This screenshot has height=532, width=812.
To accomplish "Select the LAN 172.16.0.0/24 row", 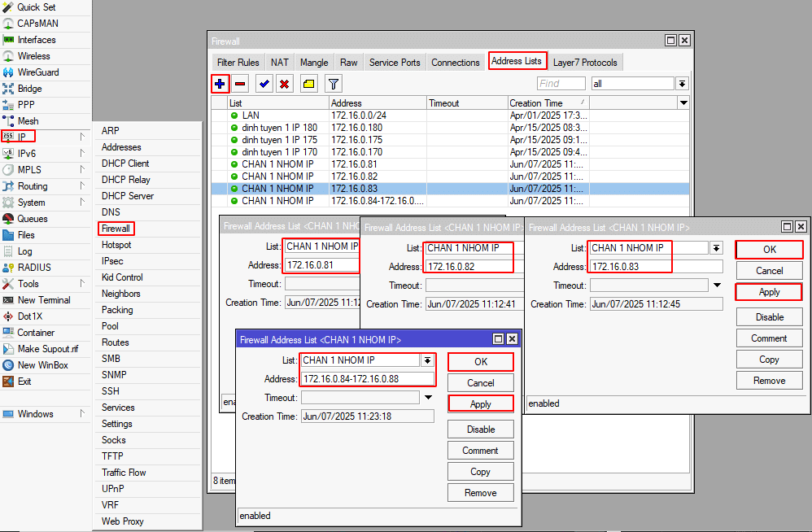I will pos(450,116).
